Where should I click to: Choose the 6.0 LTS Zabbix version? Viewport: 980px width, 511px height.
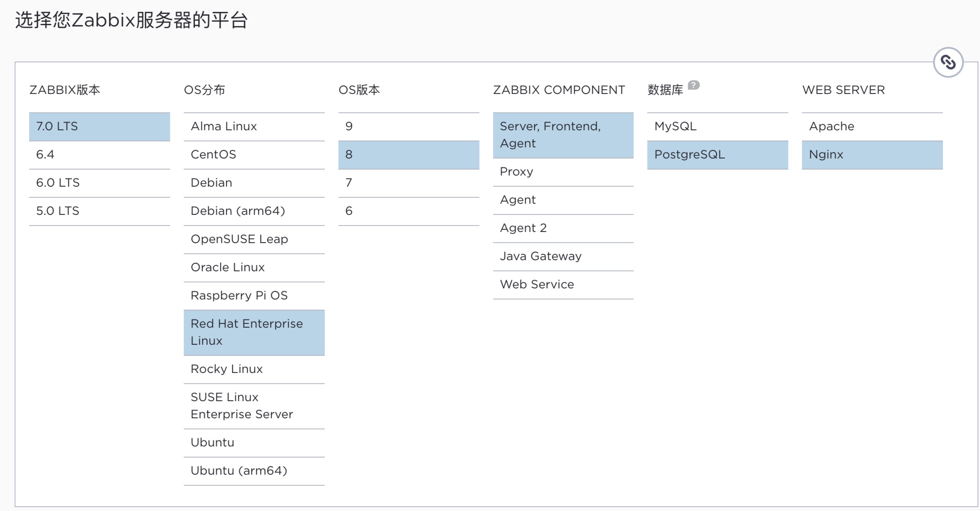(99, 183)
